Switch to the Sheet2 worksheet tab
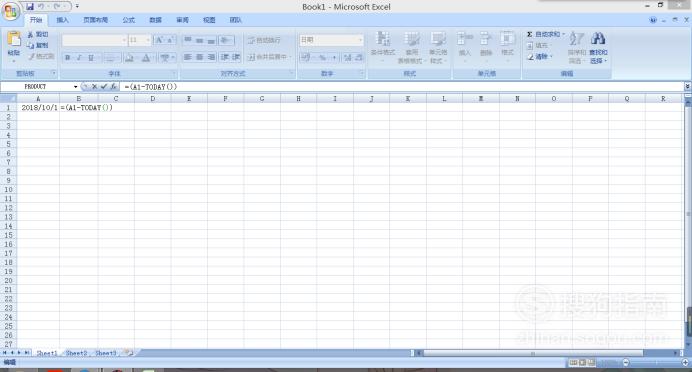The height and width of the screenshot is (372, 692). click(76, 353)
